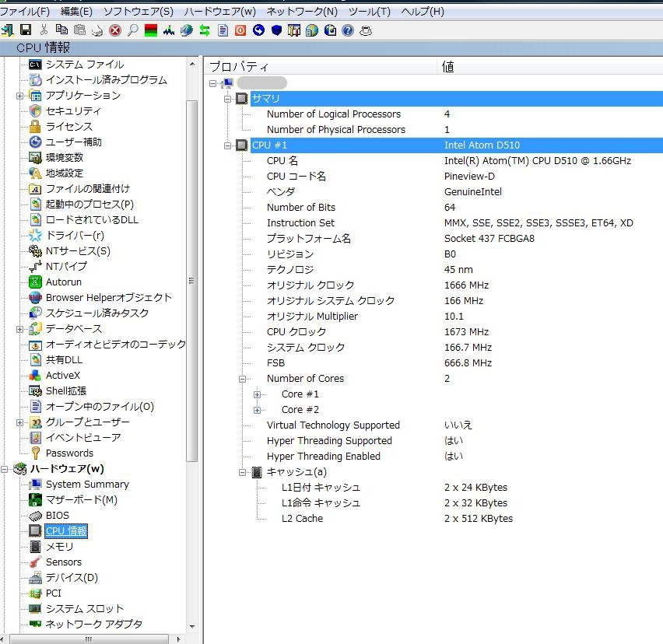
Task: Open the ネットワーク(N) menu
Action: click(x=302, y=12)
